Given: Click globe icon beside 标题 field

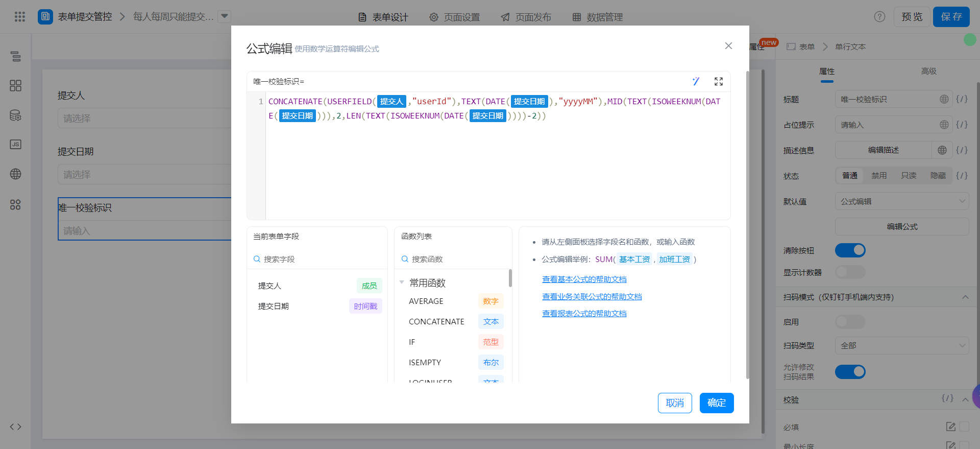Looking at the screenshot, I should 944,99.
